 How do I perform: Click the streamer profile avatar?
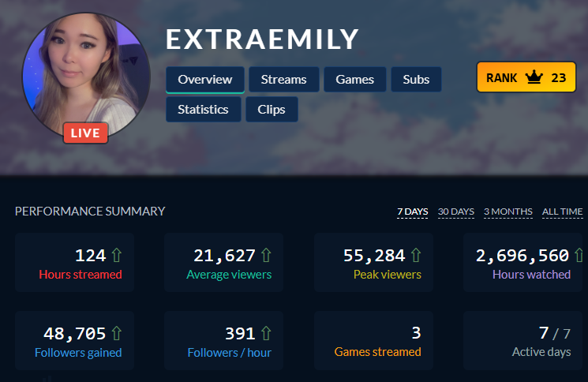click(x=86, y=77)
